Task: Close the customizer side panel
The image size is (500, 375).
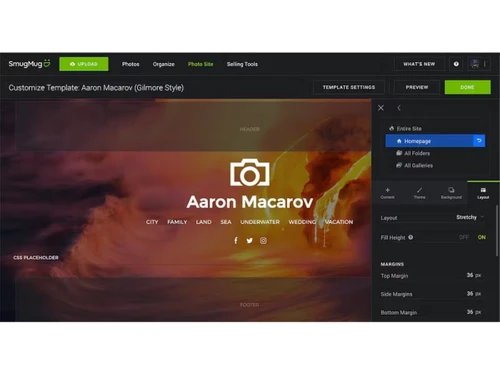Action: coord(381,108)
